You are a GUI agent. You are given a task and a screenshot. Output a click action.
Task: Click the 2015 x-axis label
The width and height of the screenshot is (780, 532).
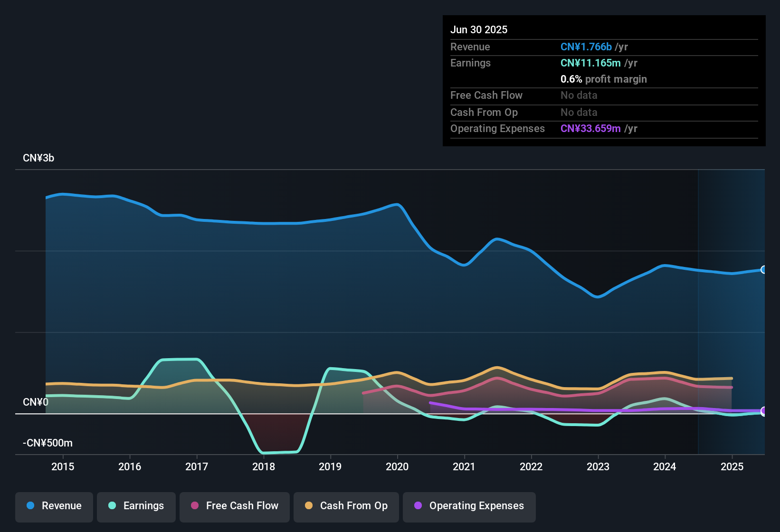[63, 466]
